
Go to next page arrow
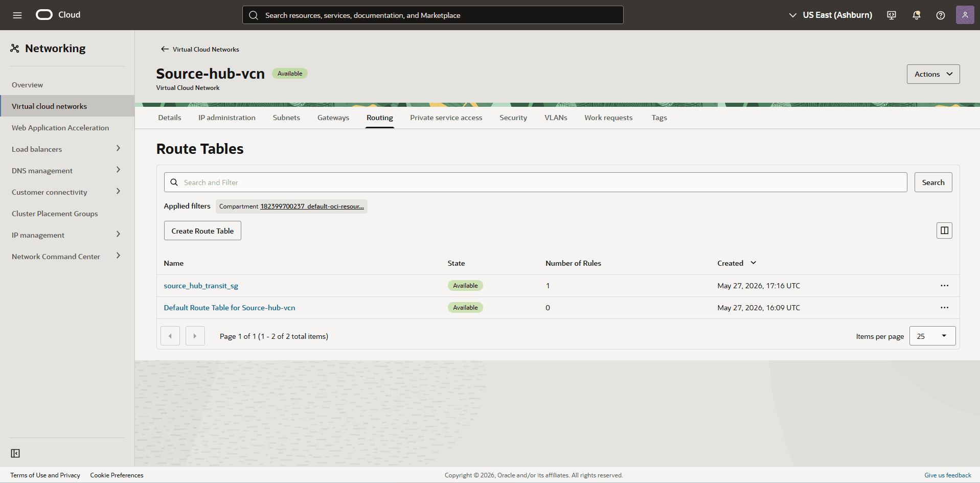click(x=195, y=336)
